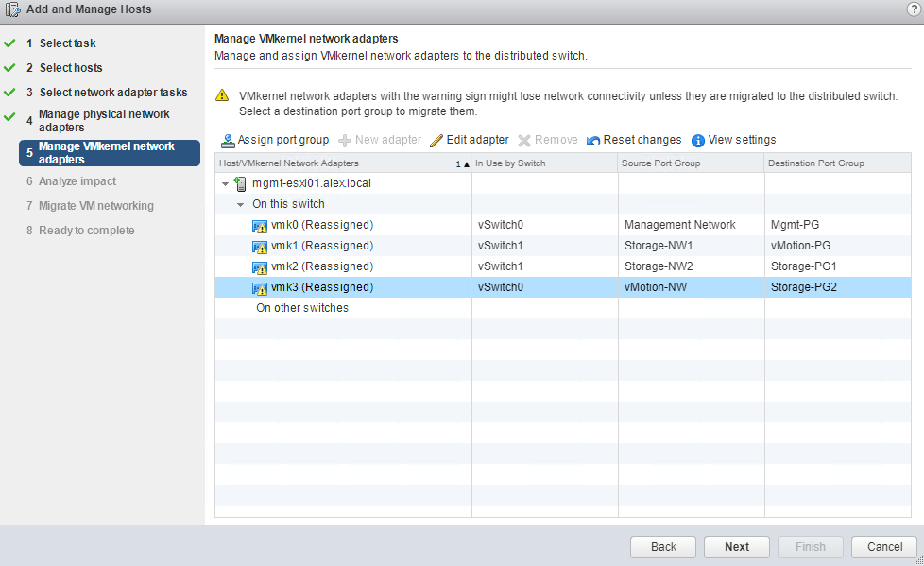Go to step 1 Select task
Screen dimensions: 924x566
tap(67, 43)
